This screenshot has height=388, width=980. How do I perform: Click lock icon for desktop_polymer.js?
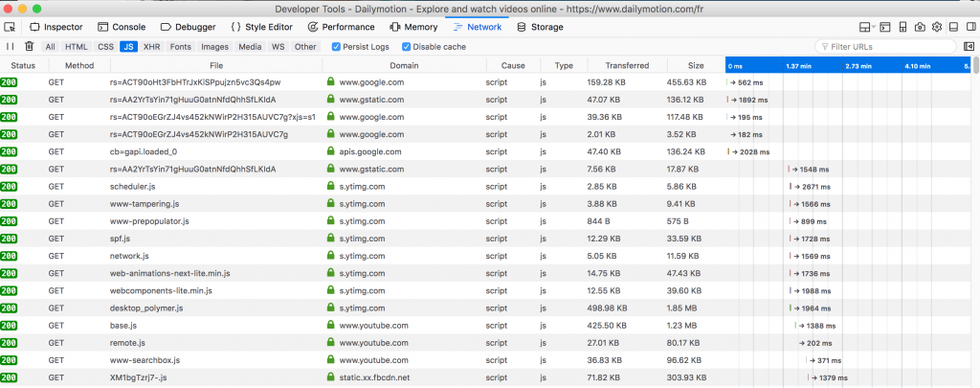pyautogui.click(x=330, y=308)
